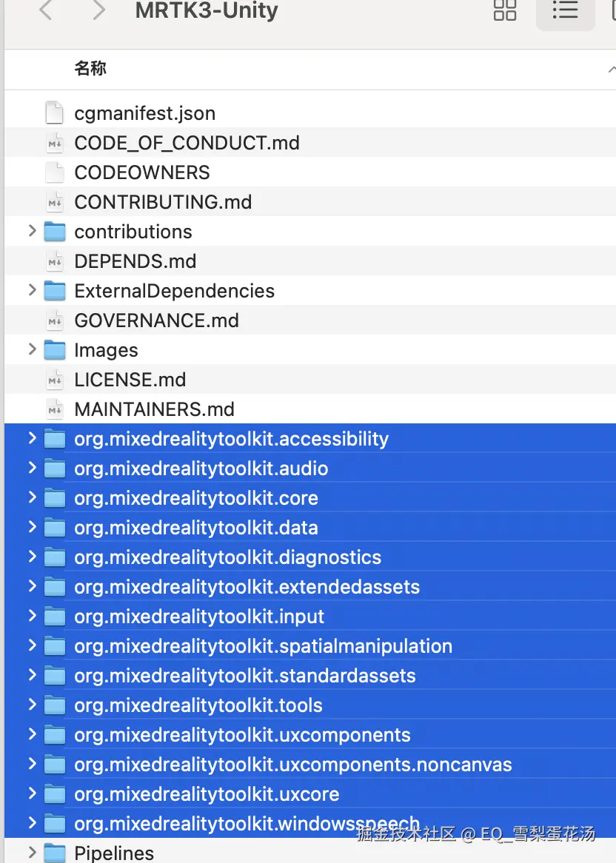Select org.mixedrealitytoolkit.uxcore folder name
Viewport: 616px width, 863px height.
point(207,794)
